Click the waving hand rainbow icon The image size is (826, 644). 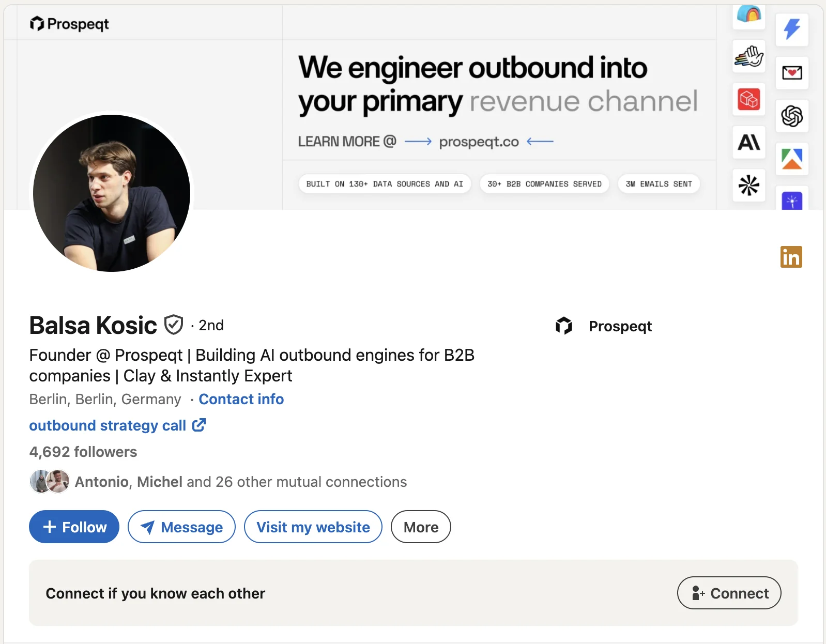point(748,56)
